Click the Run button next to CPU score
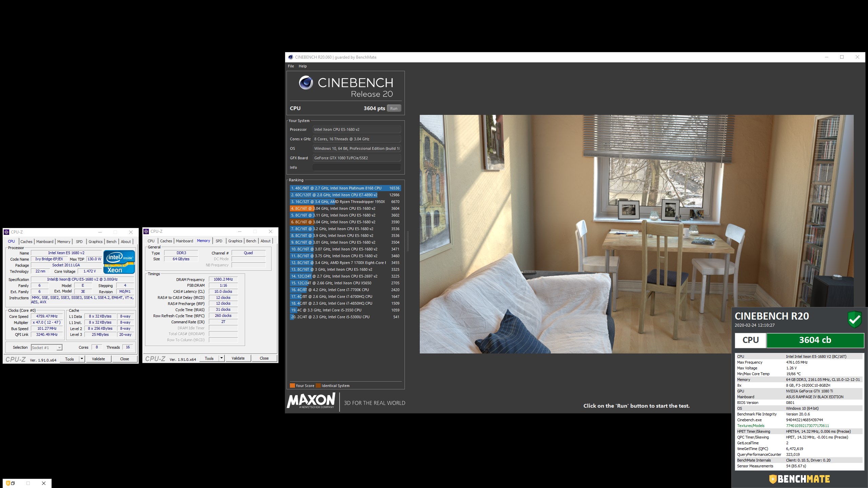 [394, 108]
